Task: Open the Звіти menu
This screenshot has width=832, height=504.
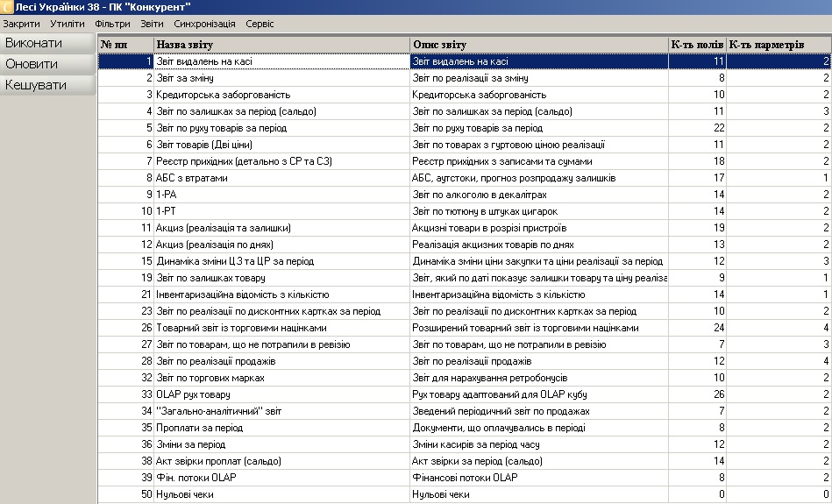Action: [152, 24]
